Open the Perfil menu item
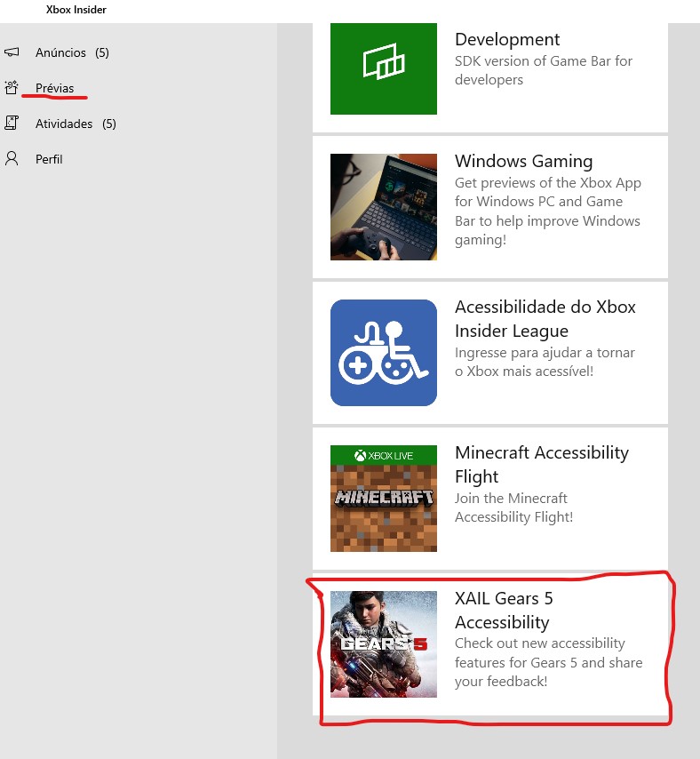700x759 pixels. [x=49, y=159]
